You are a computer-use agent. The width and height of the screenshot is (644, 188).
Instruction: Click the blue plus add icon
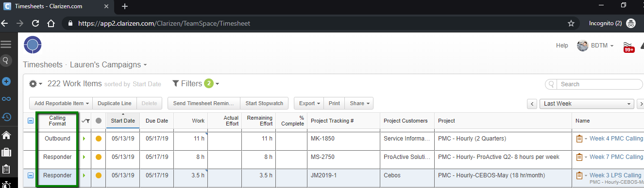click(x=6, y=81)
